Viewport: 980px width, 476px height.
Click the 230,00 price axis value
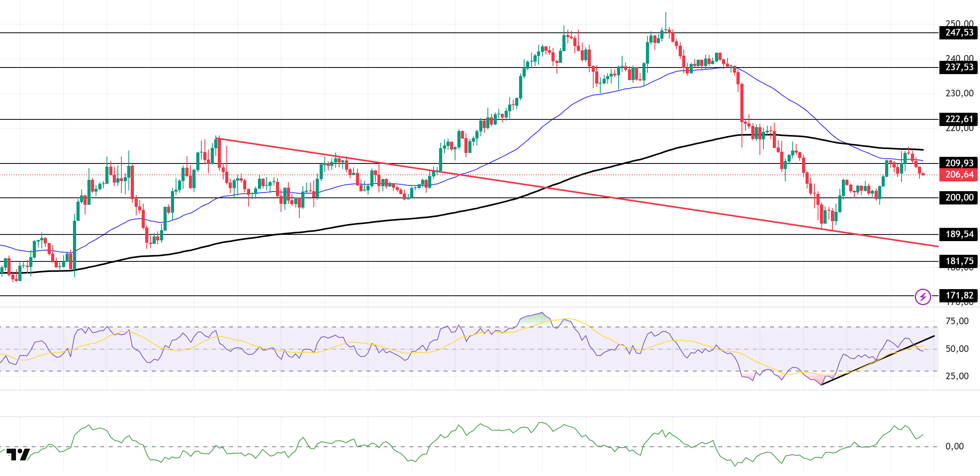point(959,93)
